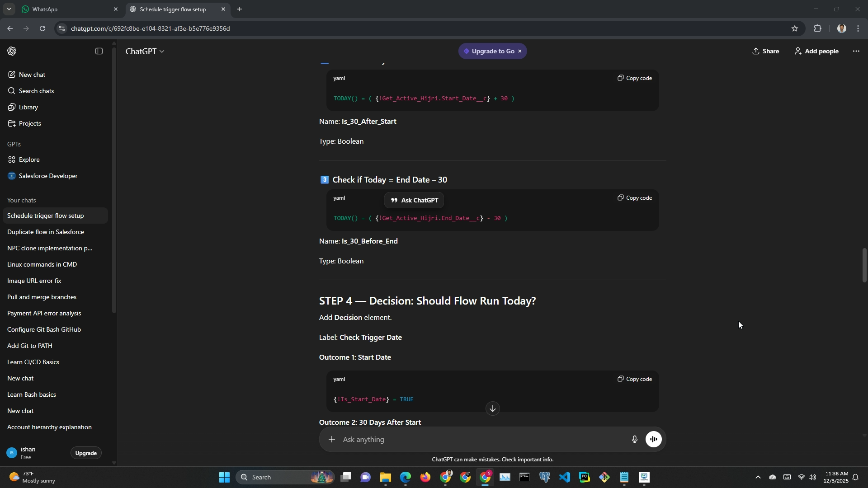The image size is (868, 488).
Task: Open the three-dots conversation options menu
Action: [x=856, y=51]
